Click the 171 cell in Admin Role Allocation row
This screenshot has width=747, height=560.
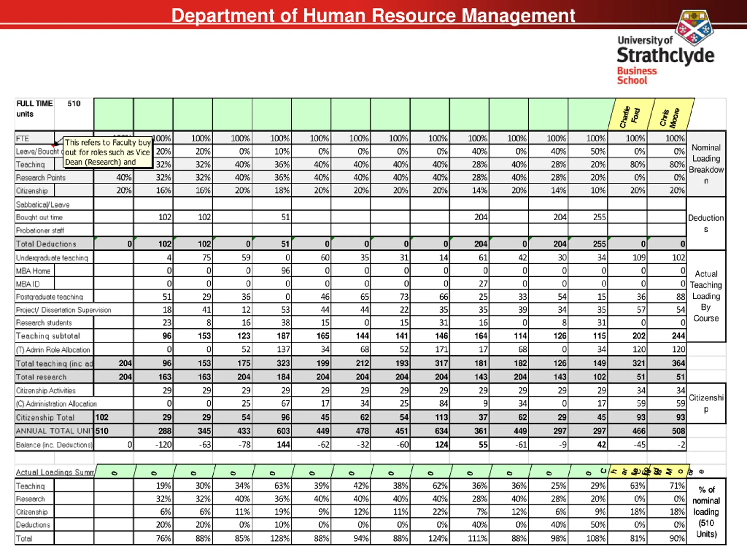click(430, 350)
